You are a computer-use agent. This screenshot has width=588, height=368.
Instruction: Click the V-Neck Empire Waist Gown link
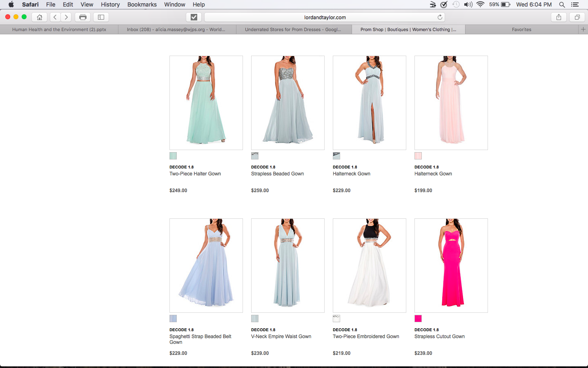click(281, 337)
